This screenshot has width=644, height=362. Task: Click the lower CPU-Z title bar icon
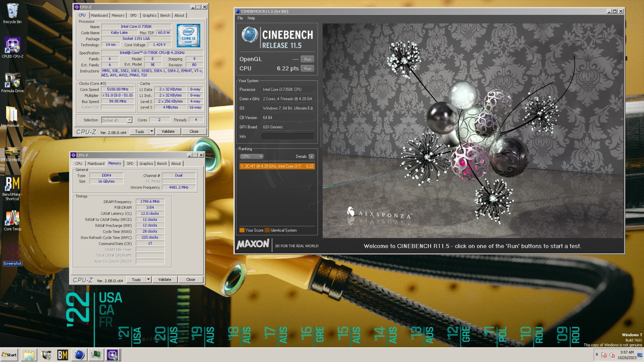[x=73, y=155]
